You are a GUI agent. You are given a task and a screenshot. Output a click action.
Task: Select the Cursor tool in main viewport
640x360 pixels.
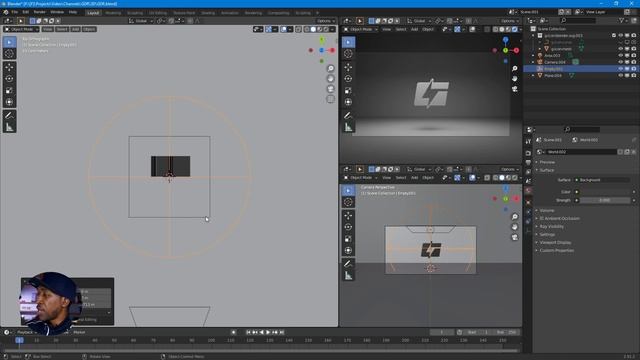point(9,54)
